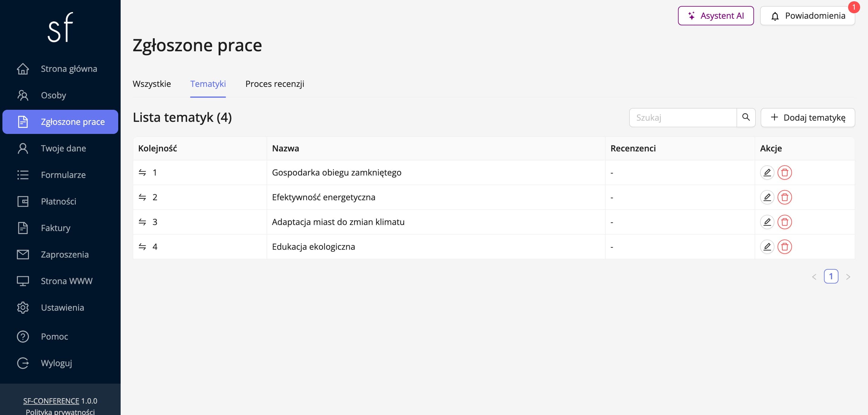Click the notification badge count

(854, 7)
